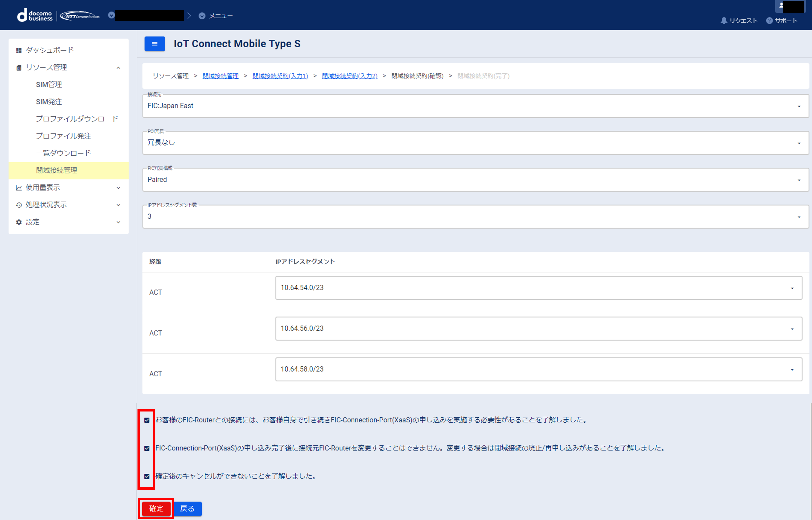The image size is (812, 520).
Task: Select プロファイル発注 in the sidebar
Action: 63,136
